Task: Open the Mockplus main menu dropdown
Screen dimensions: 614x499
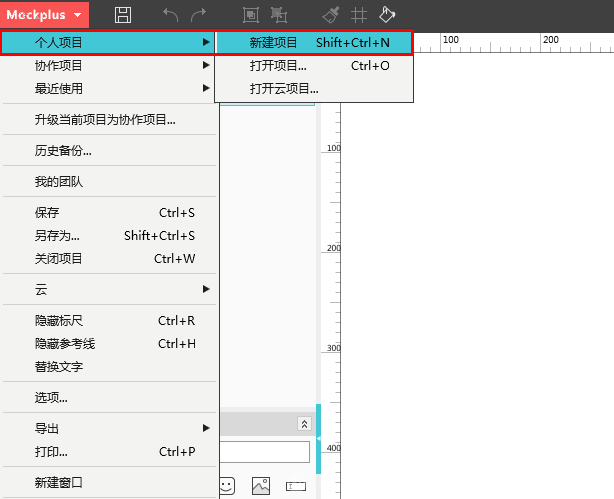Action: click(x=44, y=15)
